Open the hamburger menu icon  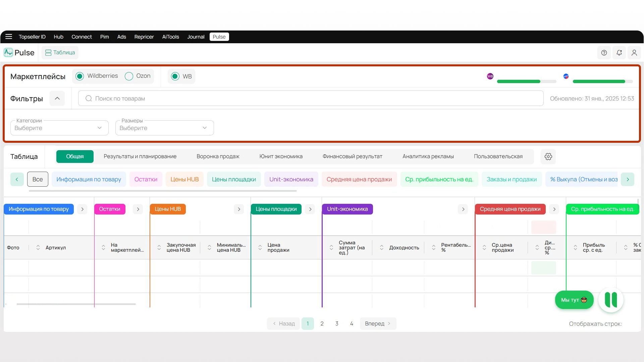[x=9, y=37]
